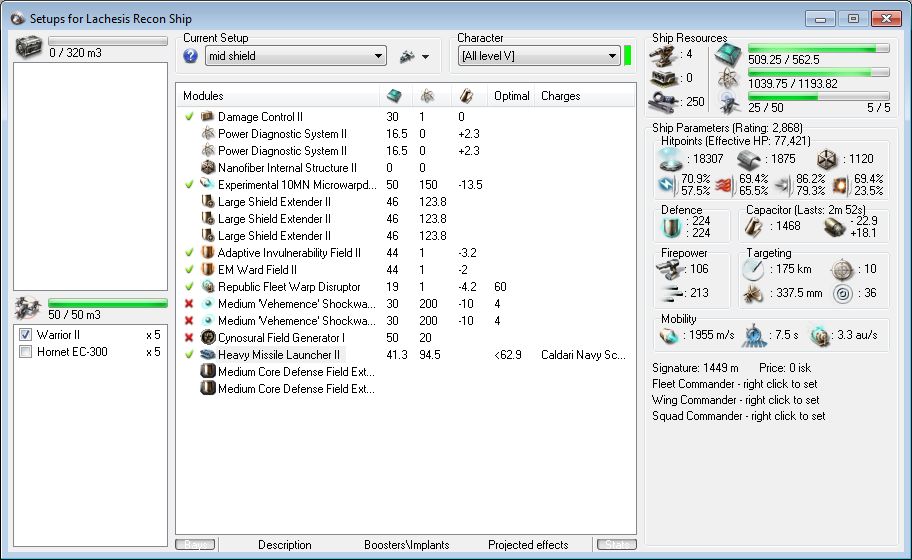Click the drone bay capacity bar
The width and height of the screenshot is (912, 560).
coord(108,303)
